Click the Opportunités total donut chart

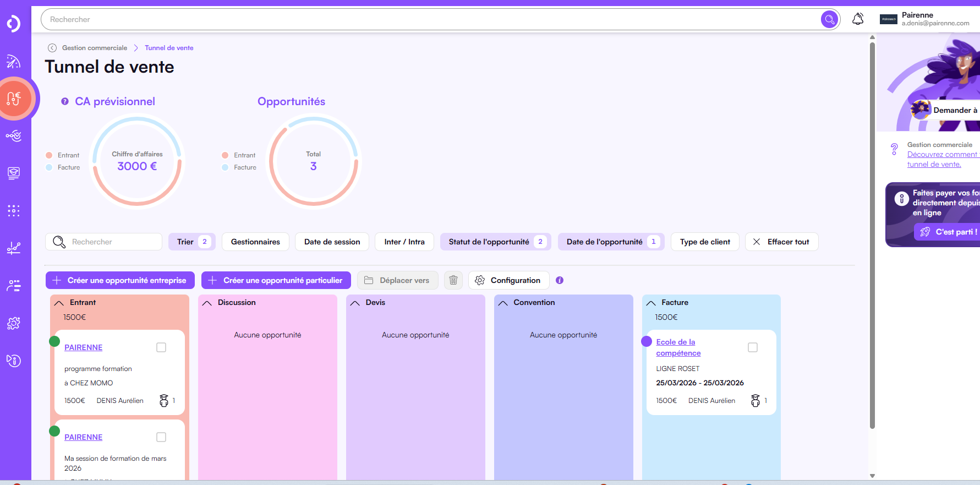[314, 161]
